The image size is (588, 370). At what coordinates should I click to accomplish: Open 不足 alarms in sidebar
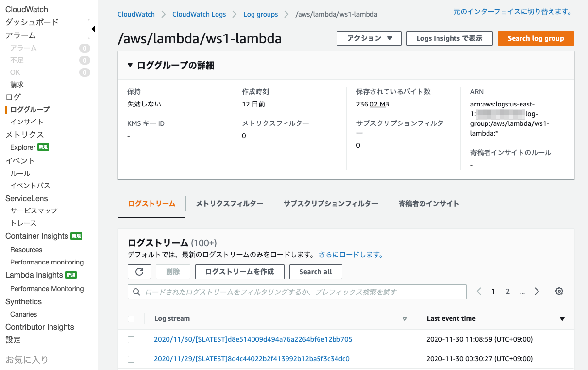tap(17, 60)
